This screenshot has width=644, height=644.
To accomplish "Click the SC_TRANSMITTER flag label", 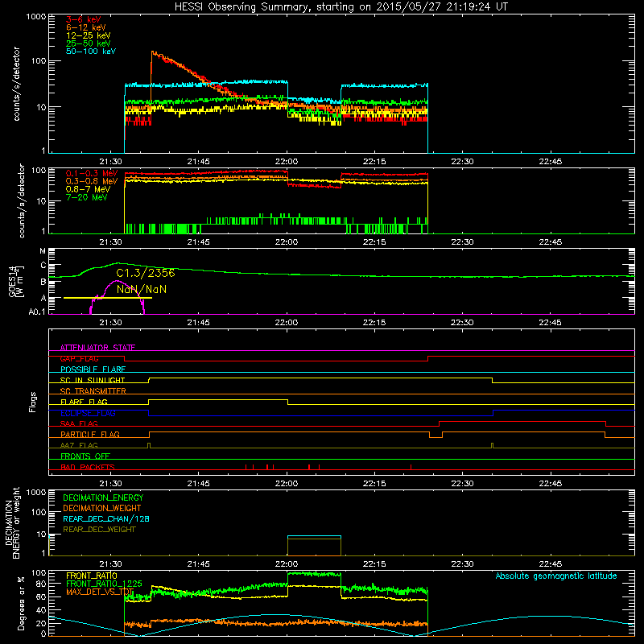I will point(93,391).
